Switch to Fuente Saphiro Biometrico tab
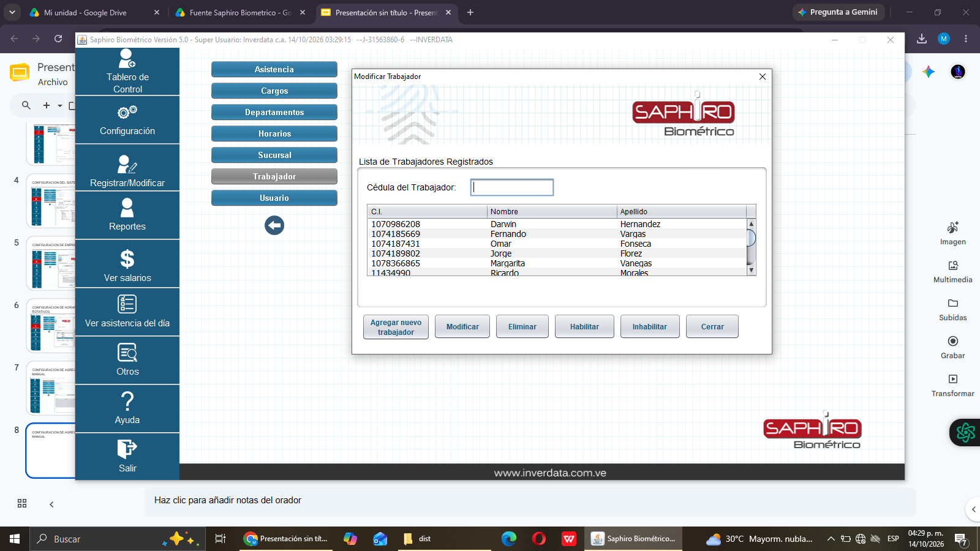This screenshot has height=551, width=980. (240, 12)
